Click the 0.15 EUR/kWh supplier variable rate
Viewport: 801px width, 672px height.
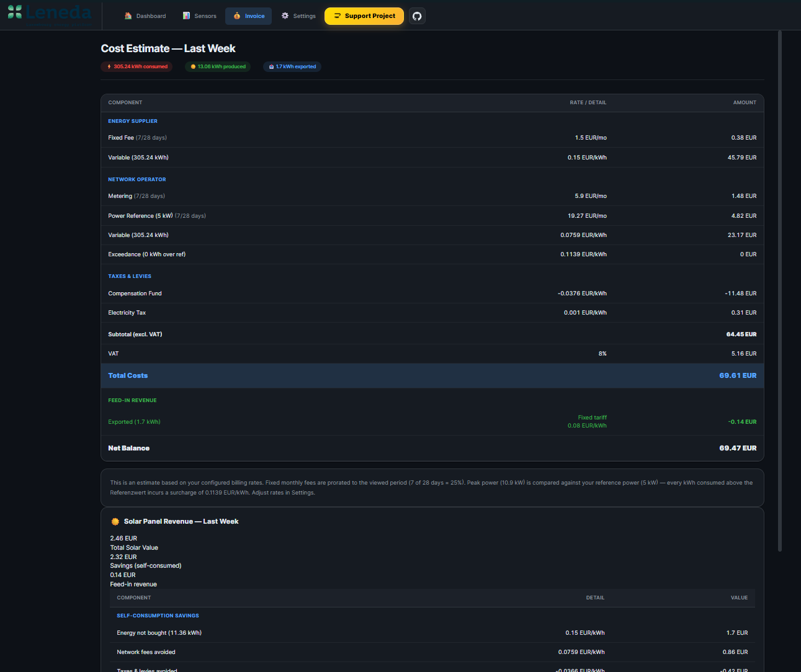tap(587, 158)
